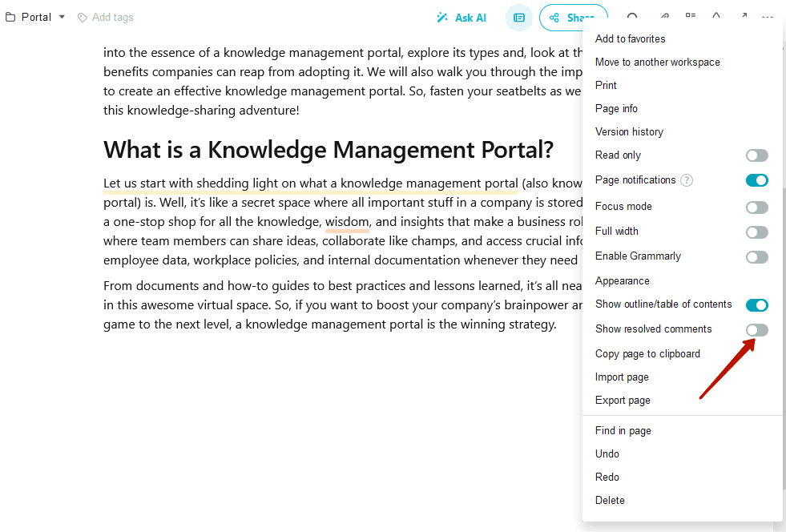The height and width of the screenshot is (532, 786).
Task: Click Redo in the menu
Action: pos(607,477)
